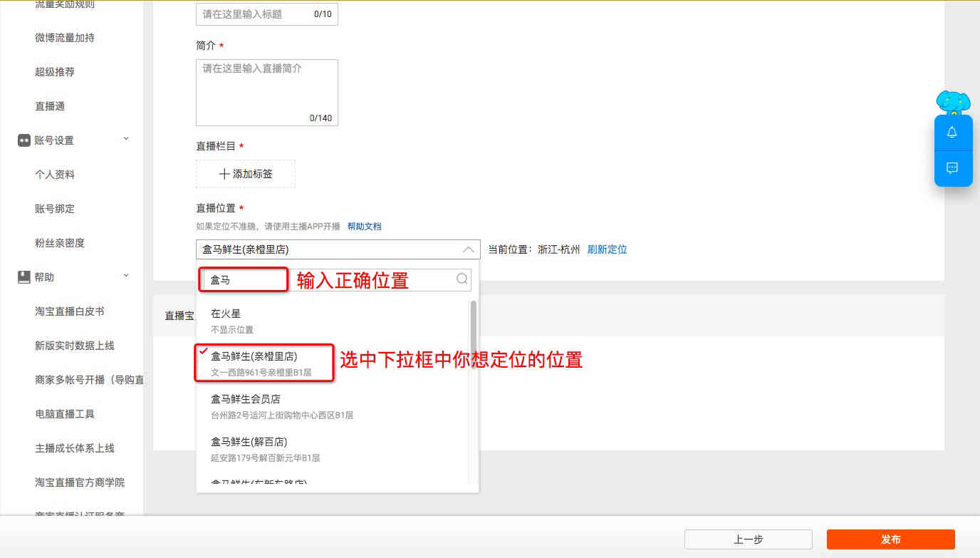Click the 刷新定位 link
Viewport: 980px width, 558px height.
(607, 249)
